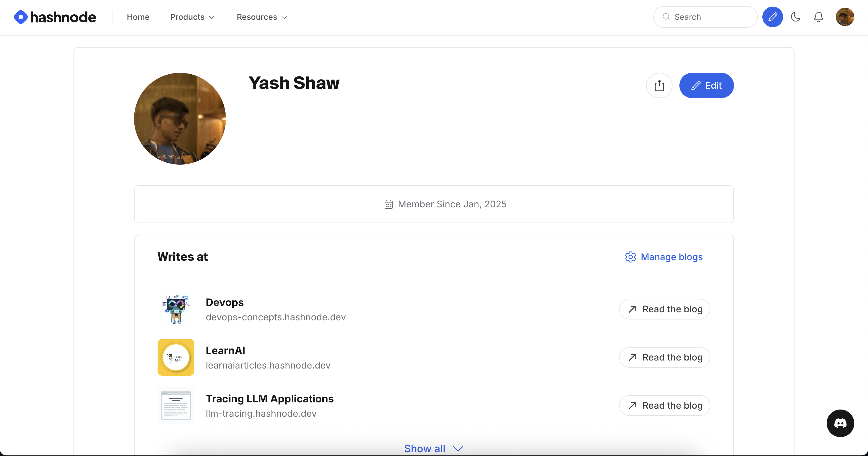Expand the Products dropdown menu
This screenshot has width=868, height=456.
192,17
